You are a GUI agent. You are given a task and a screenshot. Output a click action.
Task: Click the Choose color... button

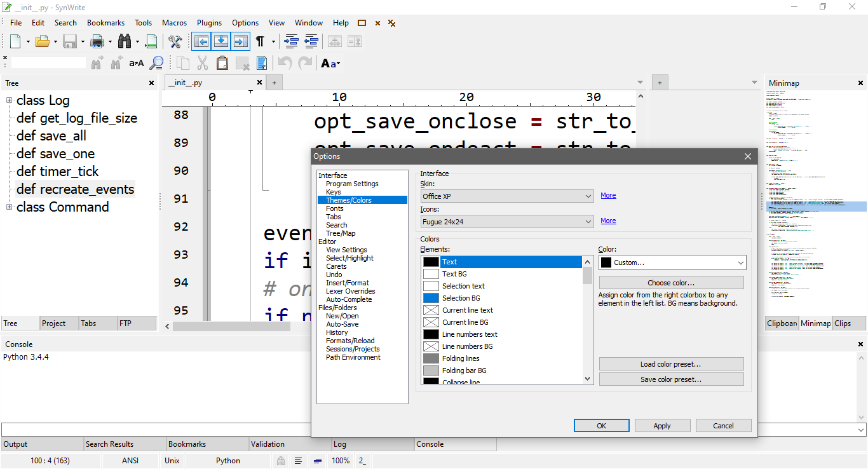(x=671, y=283)
